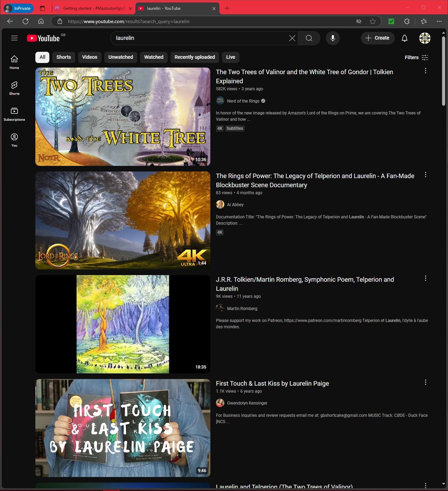
Task: Play the First Touch & Last Kiss book thumbnail
Action: (123, 428)
